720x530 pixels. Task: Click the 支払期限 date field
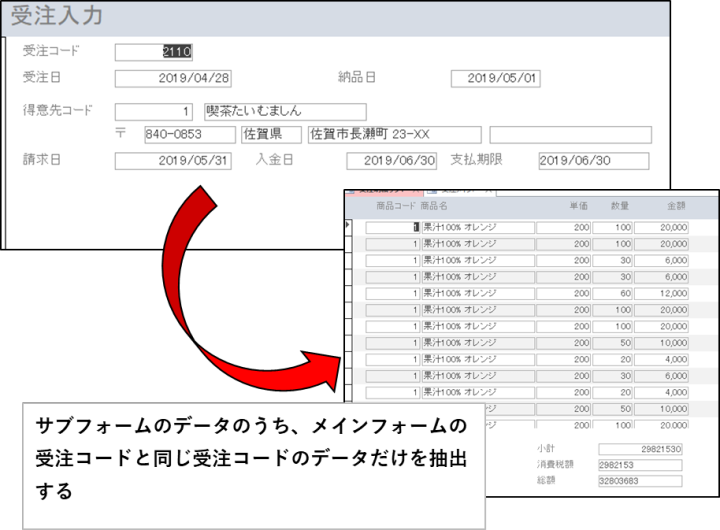click(x=593, y=160)
